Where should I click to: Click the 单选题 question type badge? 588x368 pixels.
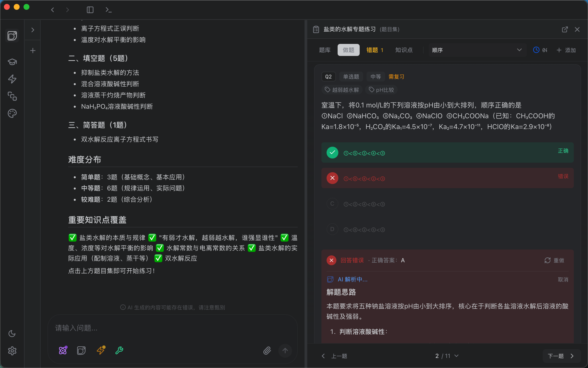click(x=351, y=77)
